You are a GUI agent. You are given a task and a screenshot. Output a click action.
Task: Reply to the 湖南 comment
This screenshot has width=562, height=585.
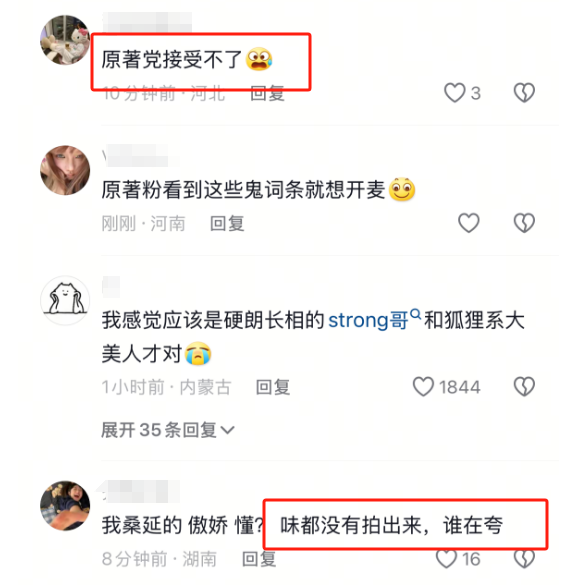click(x=259, y=559)
